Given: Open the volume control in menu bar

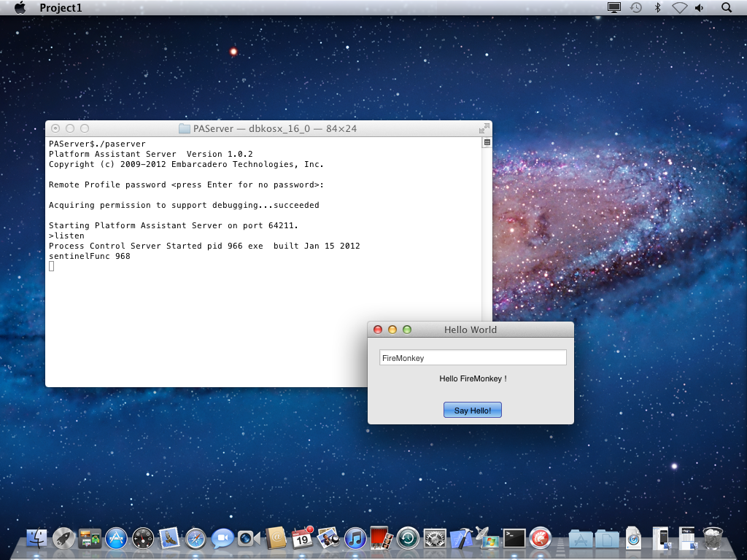Looking at the screenshot, I should pos(700,7).
